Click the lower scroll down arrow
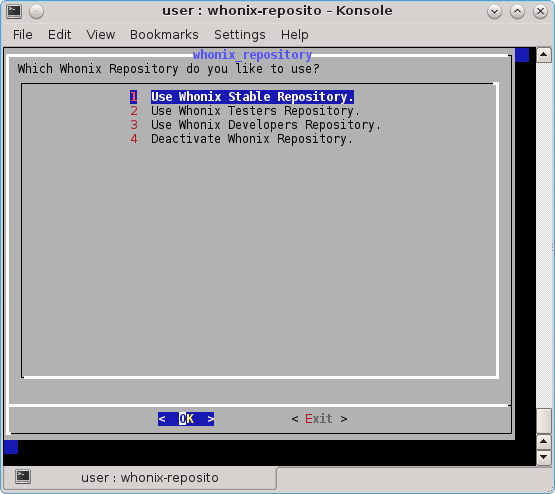The height and width of the screenshot is (494, 555). [544, 457]
